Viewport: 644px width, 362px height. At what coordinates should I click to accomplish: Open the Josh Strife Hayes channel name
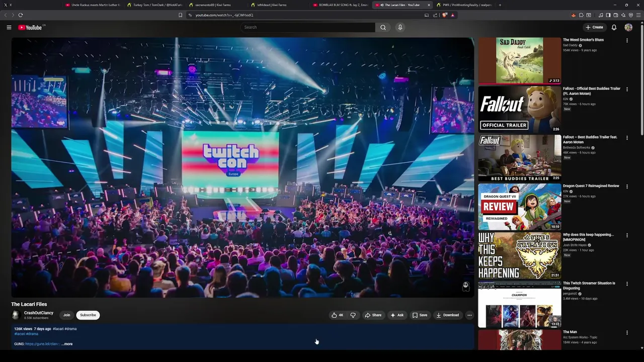coord(575,245)
